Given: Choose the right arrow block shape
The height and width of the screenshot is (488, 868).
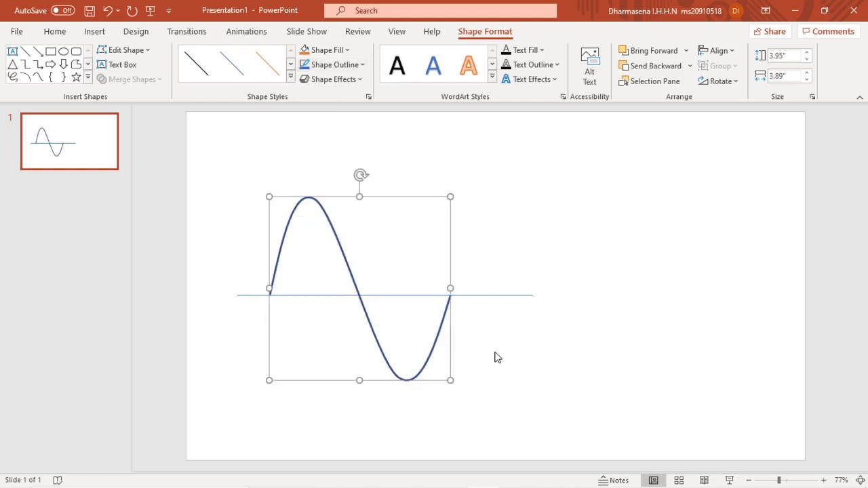Looking at the screenshot, I should pyautogui.click(x=51, y=64).
